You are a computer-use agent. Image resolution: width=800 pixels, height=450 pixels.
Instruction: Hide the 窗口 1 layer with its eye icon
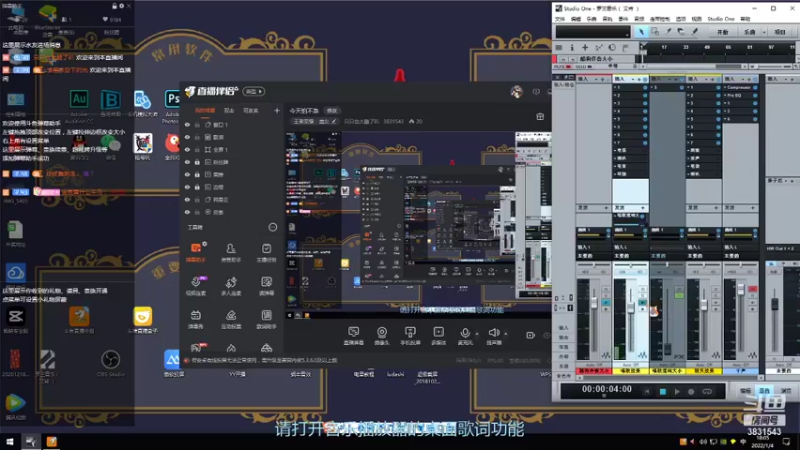[187, 125]
